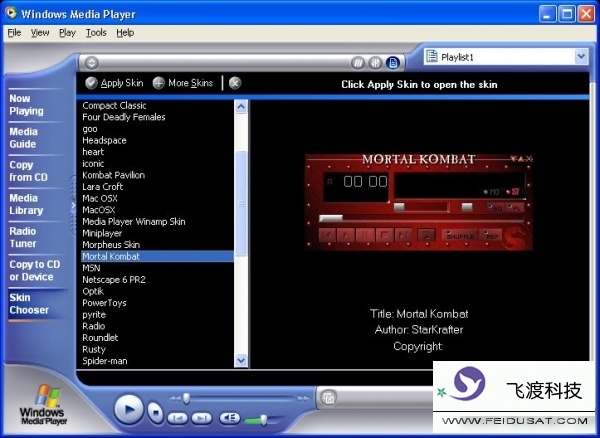The width and height of the screenshot is (600, 438).
Task: Click the Mortal Kombat skin preview
Action: (419, 202)
